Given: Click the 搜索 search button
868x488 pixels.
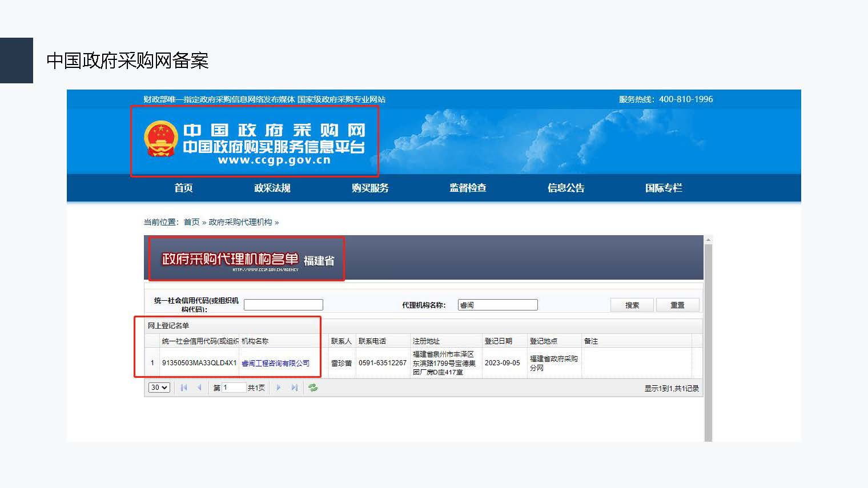Looking at the screenshot, I should [632, 305].
